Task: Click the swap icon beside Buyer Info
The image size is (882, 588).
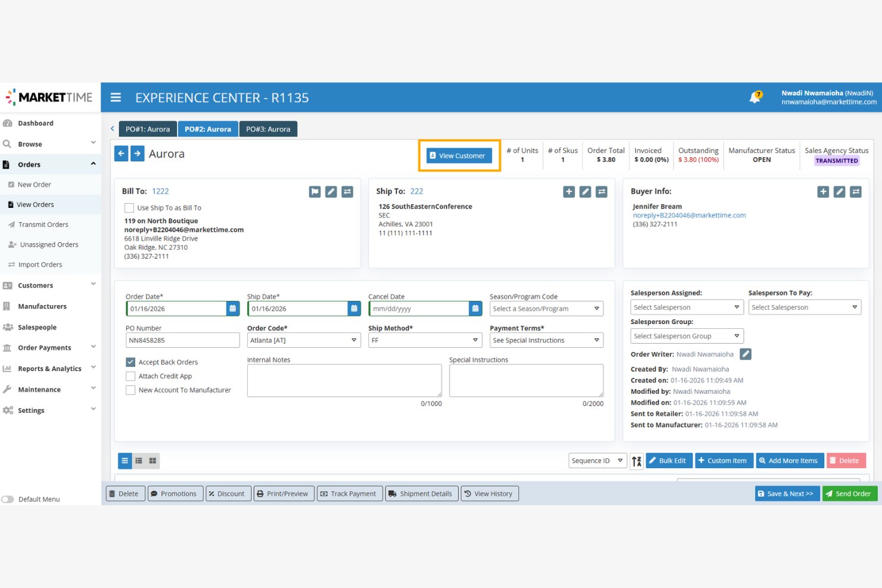Action: 856,191
